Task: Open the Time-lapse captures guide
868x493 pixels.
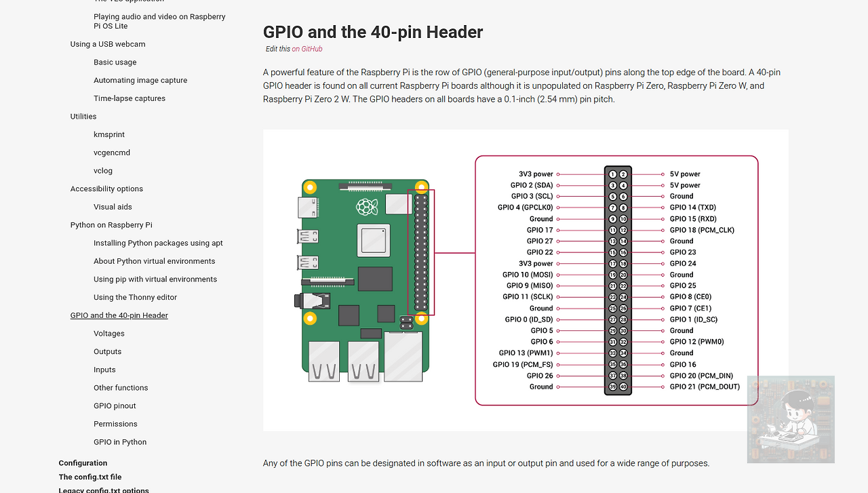Action: click(x=129, y=98)
